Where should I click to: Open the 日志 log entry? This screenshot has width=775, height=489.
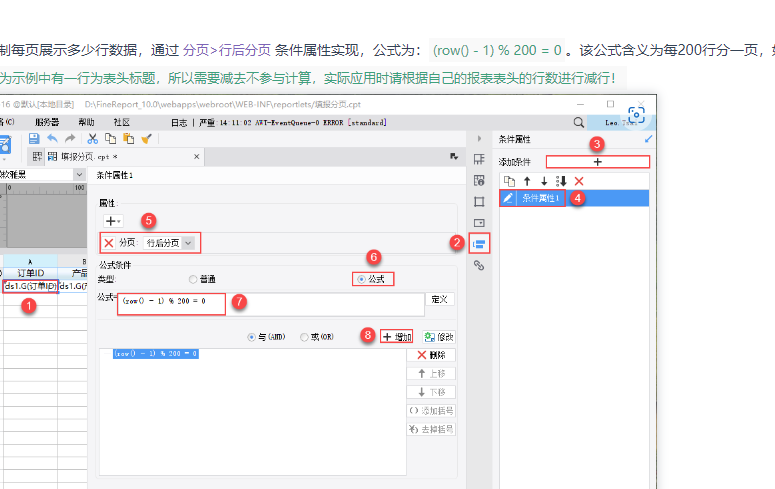[179, 123]
